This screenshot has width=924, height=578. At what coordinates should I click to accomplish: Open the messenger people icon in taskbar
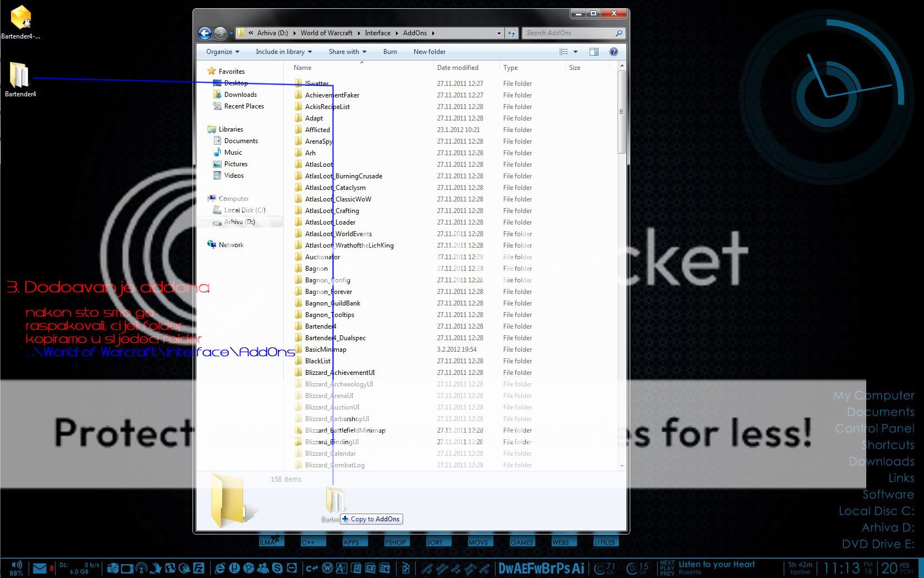click(x=263, y=569)
